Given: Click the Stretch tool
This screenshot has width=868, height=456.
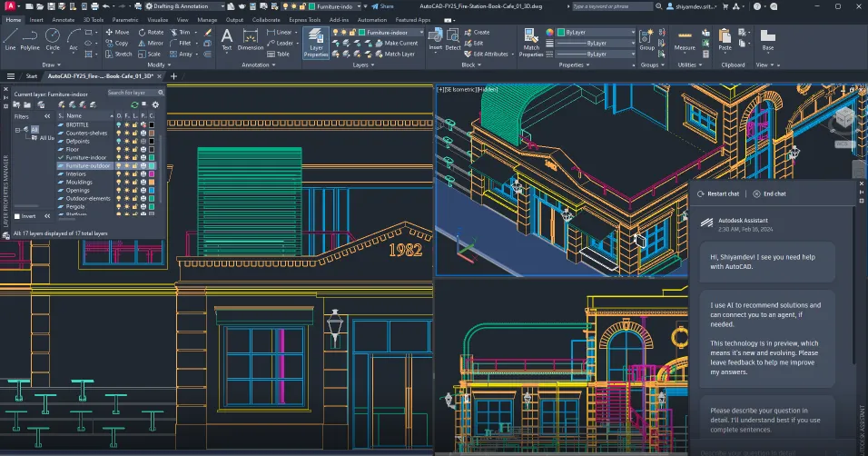Looking at the screenshot, I should click(x=118, y=55).
